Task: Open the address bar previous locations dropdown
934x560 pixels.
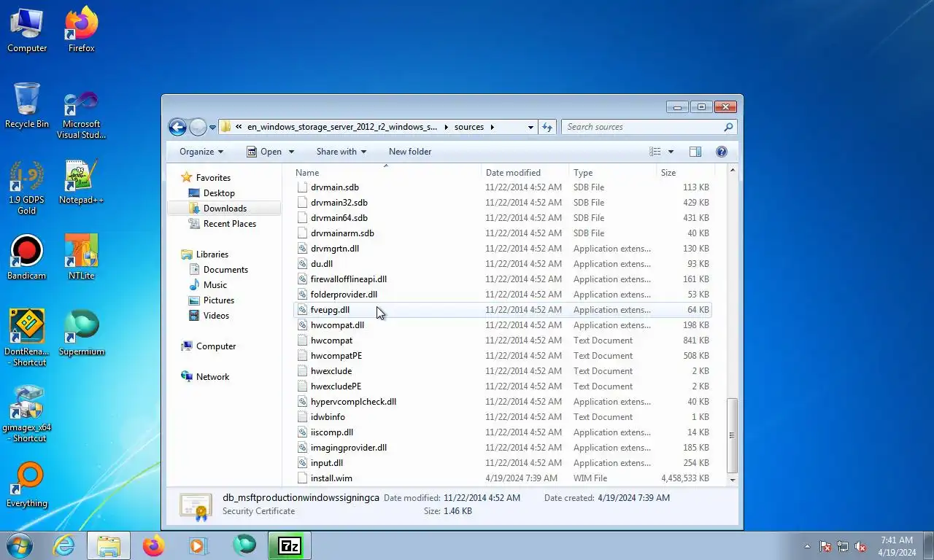Action: pos(530,127)
